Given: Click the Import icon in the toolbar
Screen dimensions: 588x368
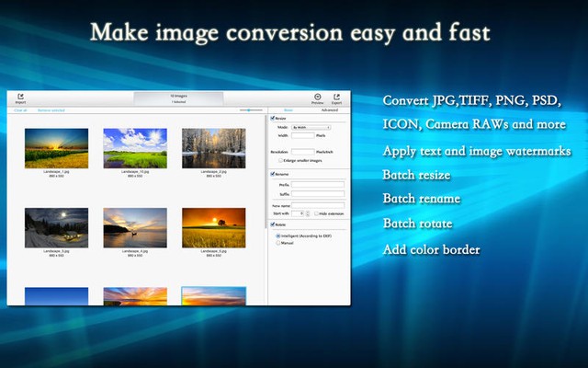Looking at the screenshot, I should point(20,98).
